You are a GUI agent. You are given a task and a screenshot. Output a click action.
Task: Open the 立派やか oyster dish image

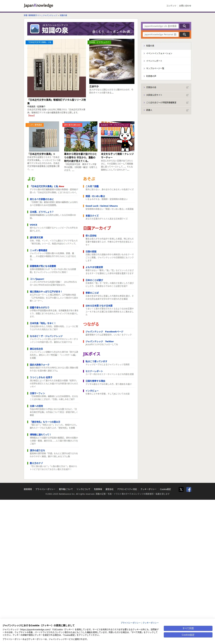coord(112,61)
